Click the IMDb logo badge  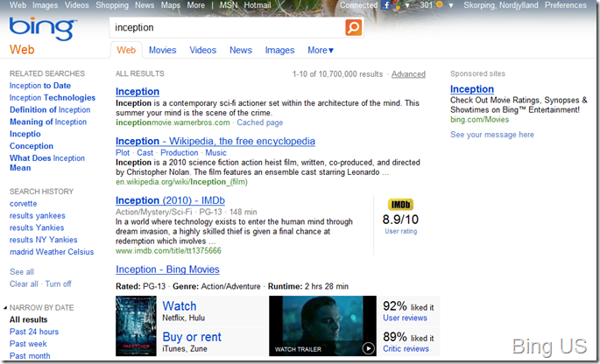pyautogui.click(x=400, y=205)
